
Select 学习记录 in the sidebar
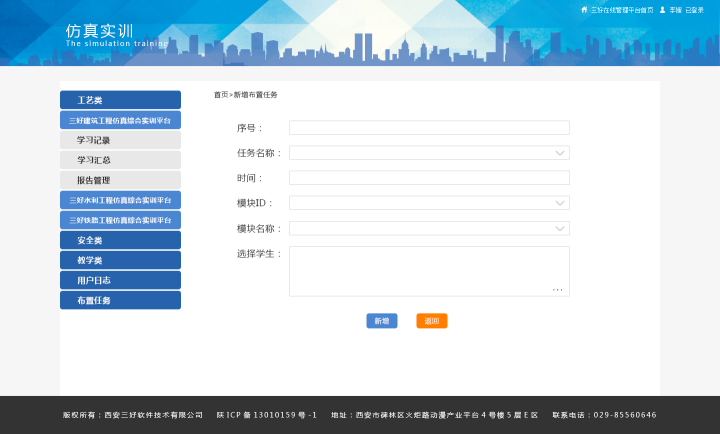(x=120, y=140)
